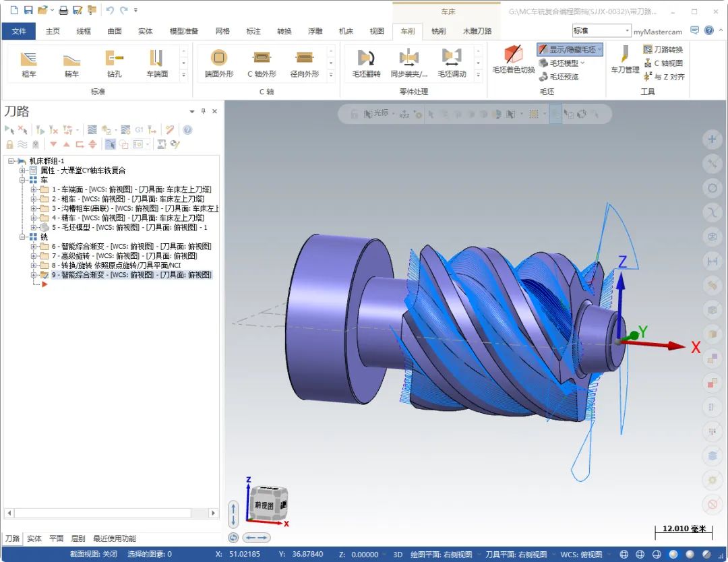Viewport: 728px width, 562px height.
Task: Click 毛坯预览 stock preview button
Action: [x=559, y=77]
